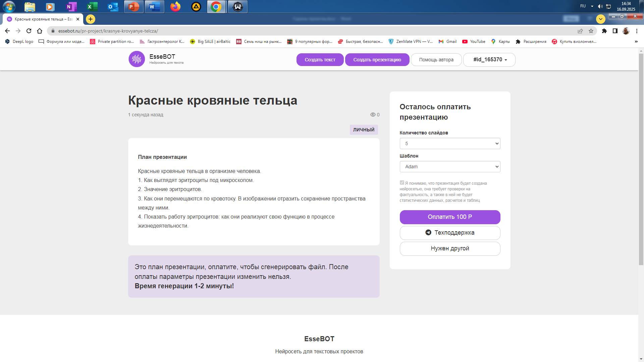Viewport: 644px width, 362px height.
Task: Open the number of slides dropdown
Action: (450, 143)
